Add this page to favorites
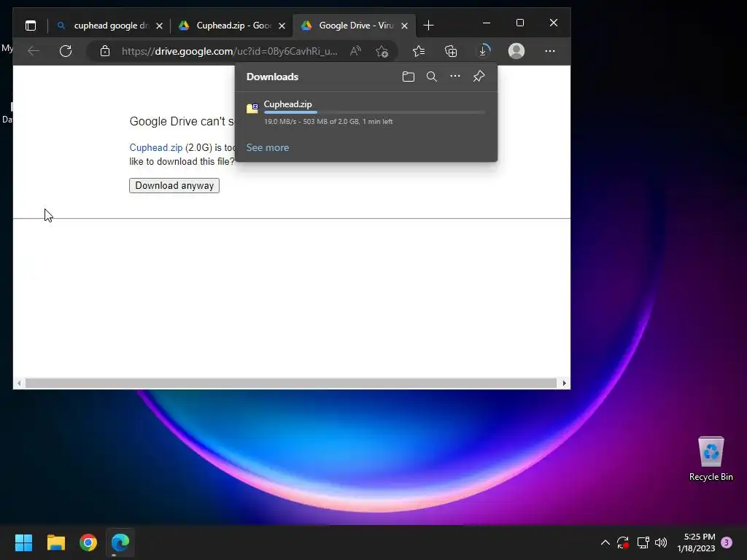This screenshot has height=560, width=747. pyautogui.click(x=382, y=51)
